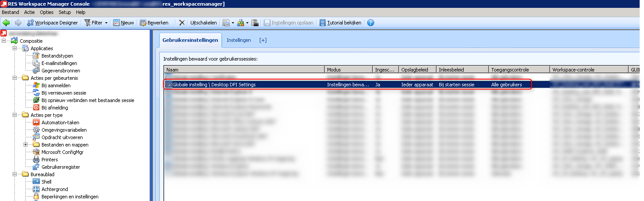Select the Printers icon

pos(36,160)
